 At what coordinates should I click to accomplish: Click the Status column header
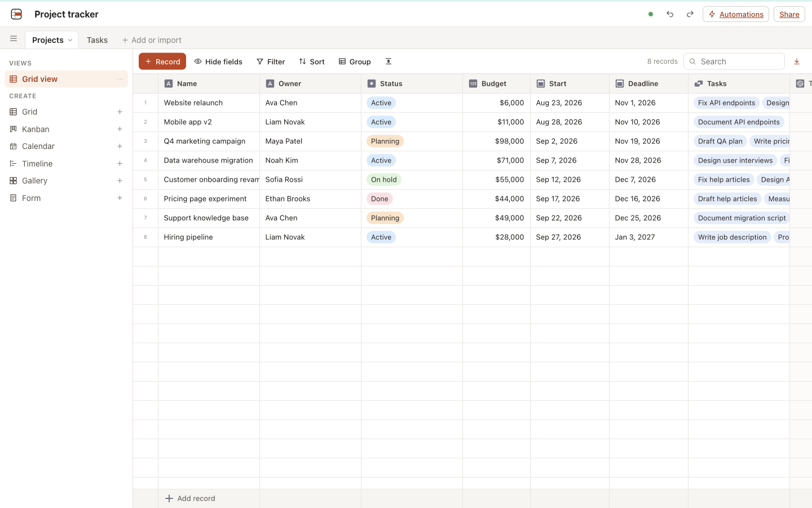pyautogui.click(x=412, y=84)
